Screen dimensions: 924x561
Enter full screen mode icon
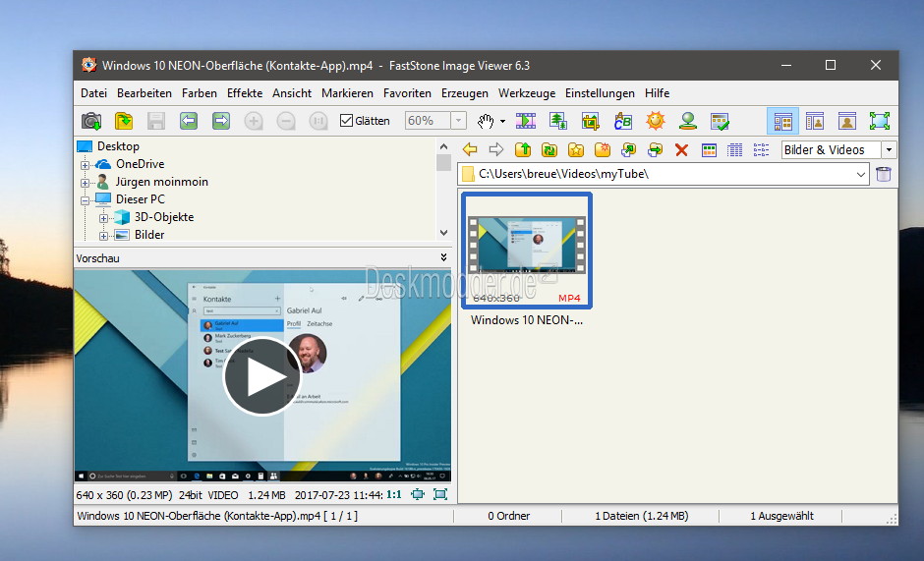[x=880, y=121]
